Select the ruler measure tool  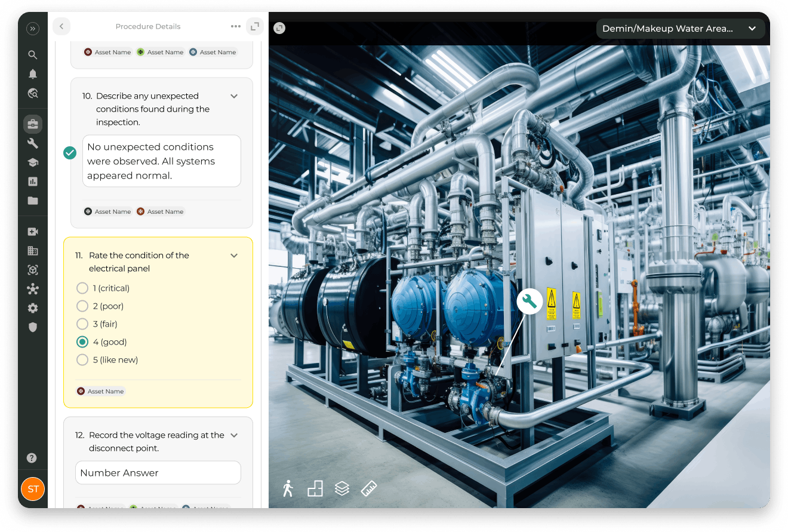pos(370,488)
